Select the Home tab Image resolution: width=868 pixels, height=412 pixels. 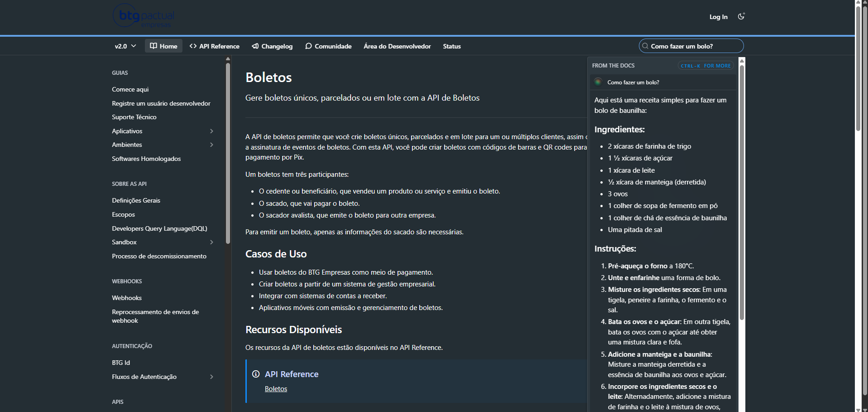(163, 46)
